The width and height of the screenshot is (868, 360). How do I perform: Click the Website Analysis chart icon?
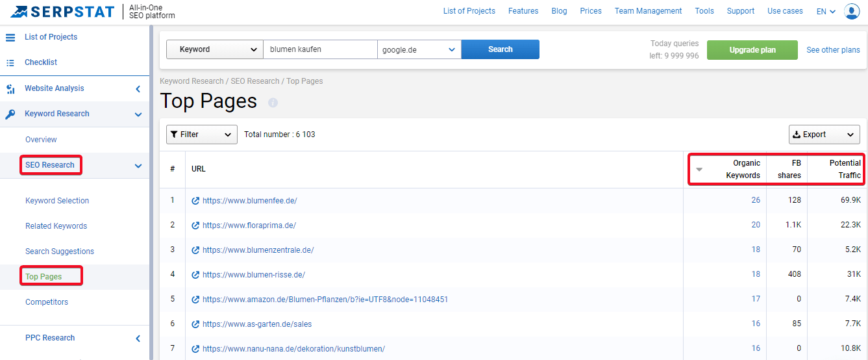[10, 88]
